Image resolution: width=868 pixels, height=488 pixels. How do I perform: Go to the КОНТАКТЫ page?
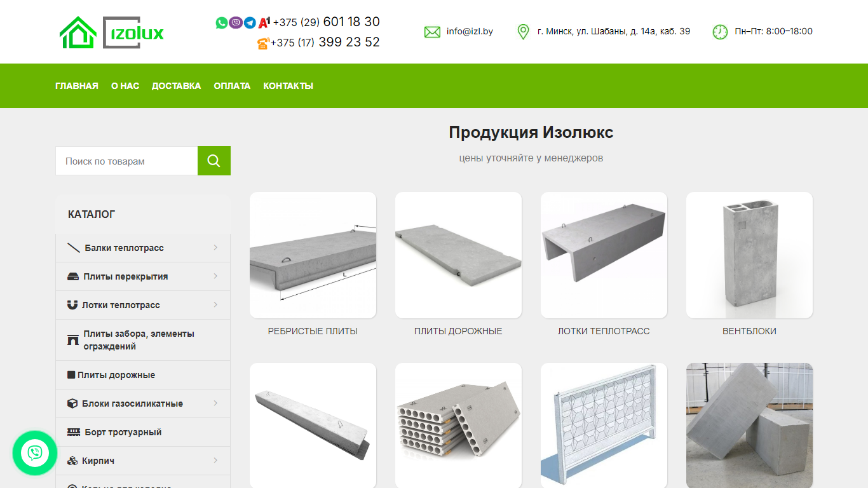coord(288,86)
